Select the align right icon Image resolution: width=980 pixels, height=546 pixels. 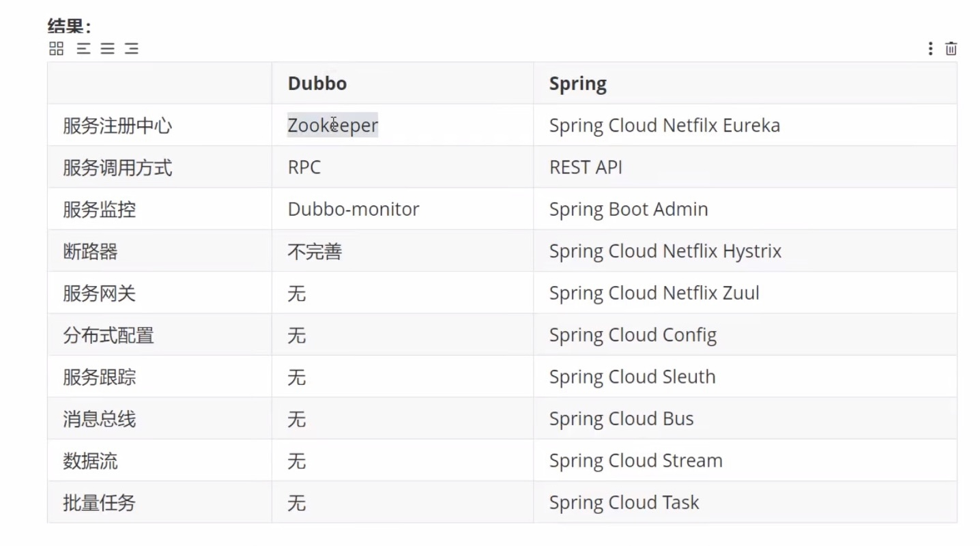pyautogui.click(x=132, y=48)
